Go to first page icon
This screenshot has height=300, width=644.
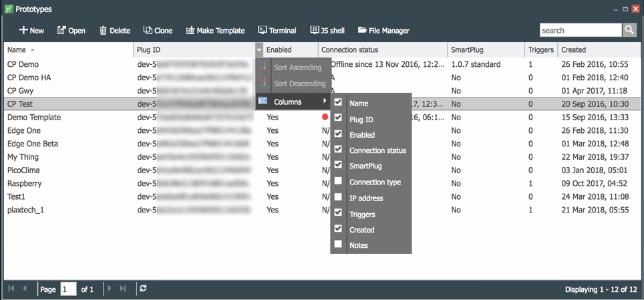pos(11,289)
